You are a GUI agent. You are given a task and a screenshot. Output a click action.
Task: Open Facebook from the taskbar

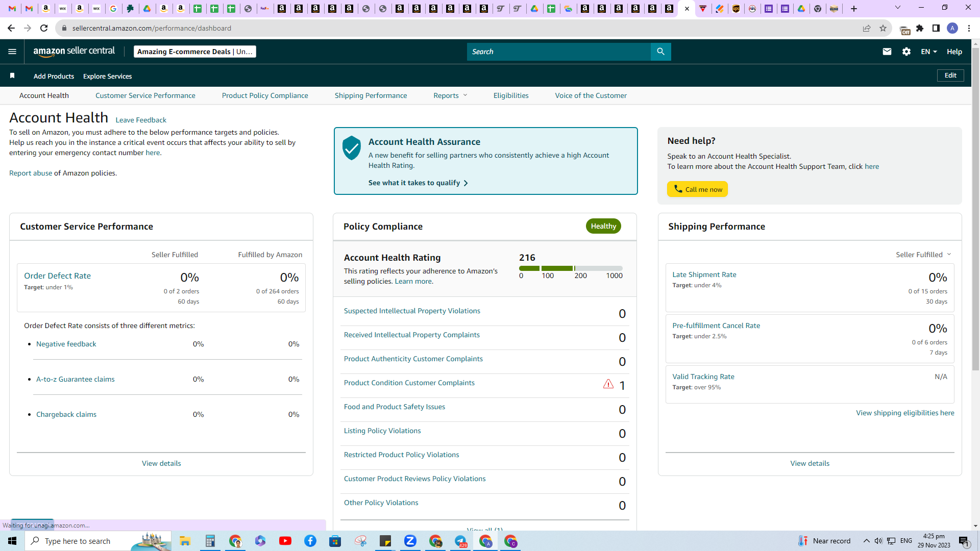(310, 541)
